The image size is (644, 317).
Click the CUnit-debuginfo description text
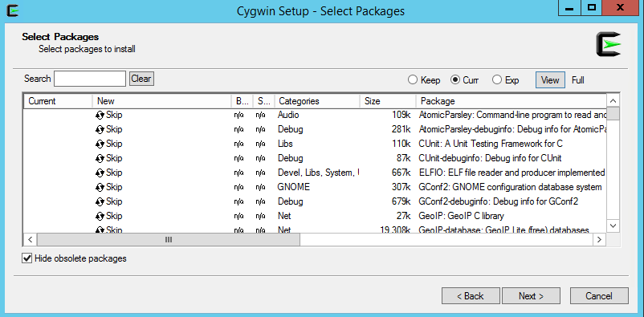pyautogui.click(x=490, y=159)
